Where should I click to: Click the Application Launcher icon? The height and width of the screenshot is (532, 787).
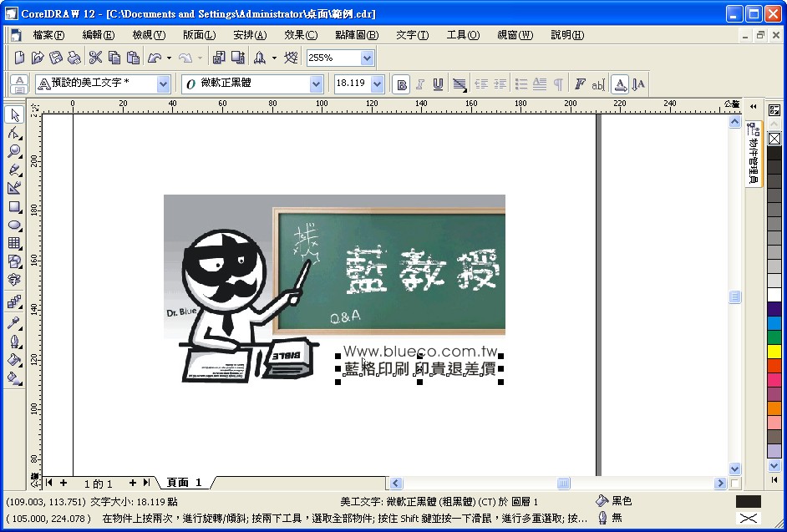[260, 58]
